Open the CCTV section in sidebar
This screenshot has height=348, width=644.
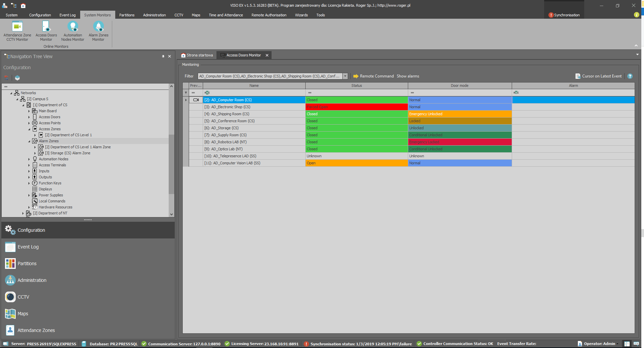click(x=23, y=297)
